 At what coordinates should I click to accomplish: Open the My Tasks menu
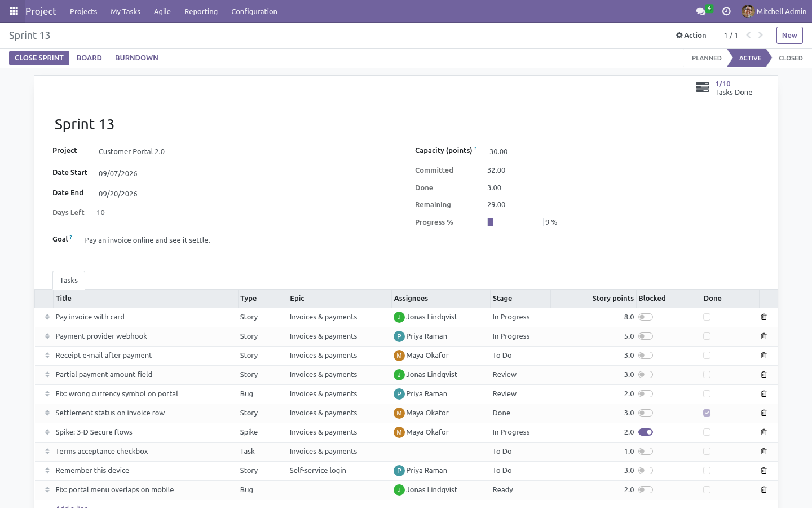point(125,11)
